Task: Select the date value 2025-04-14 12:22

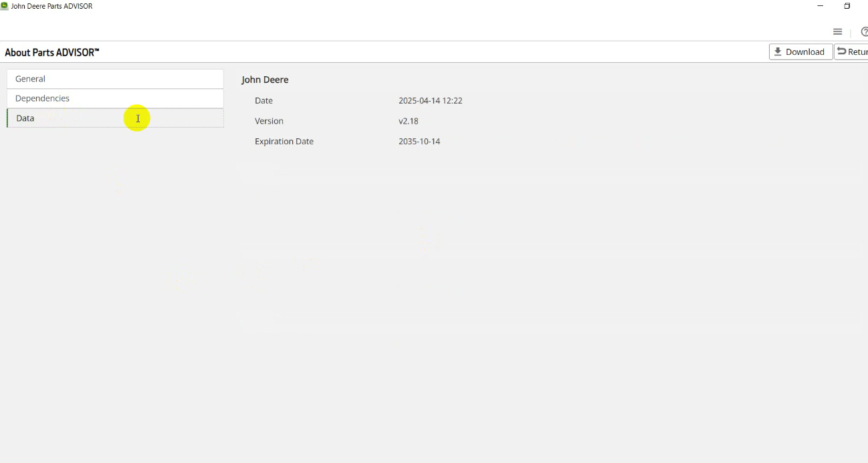Action: [x=431, y=101]
